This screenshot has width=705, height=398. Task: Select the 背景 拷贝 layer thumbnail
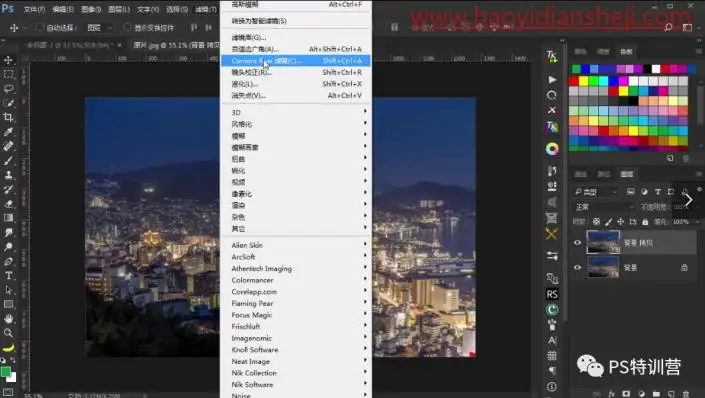point(603,242)
